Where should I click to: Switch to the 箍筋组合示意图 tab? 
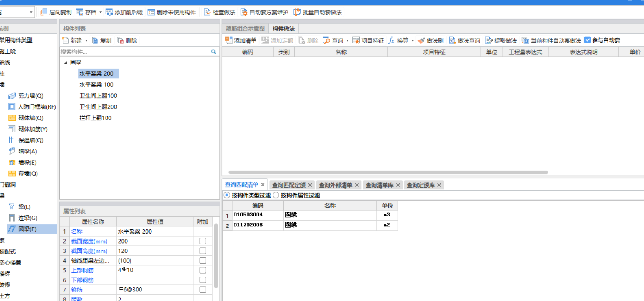245,29
